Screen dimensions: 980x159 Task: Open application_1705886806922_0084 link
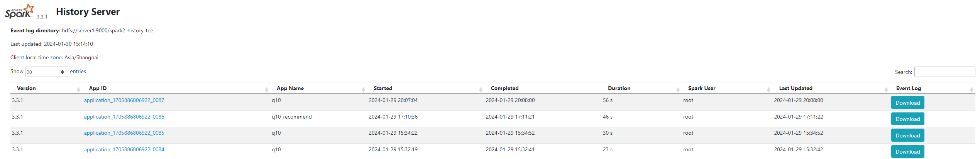click(x=124, y=149)
